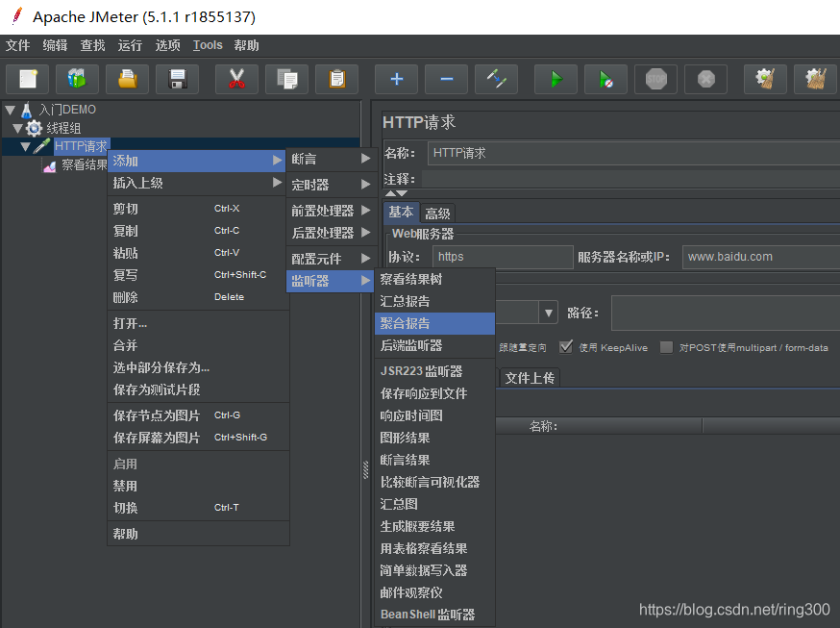Viewport: 840px width, 628px height.
Task: Open the Templates toolbar icon
Action: coord(77,79)
